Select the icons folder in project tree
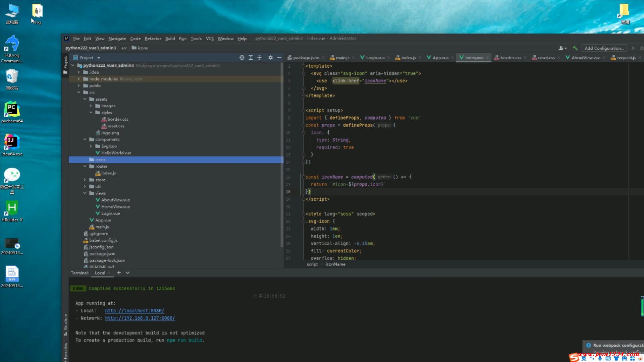The width and height of the screenshot is (644, 362). point(176,160)
